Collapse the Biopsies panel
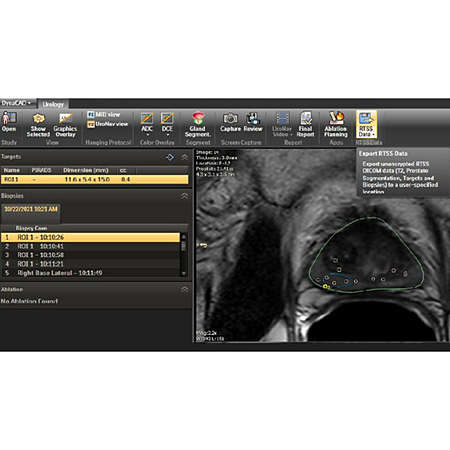The image size is (450, 450). (x=184, y=196)
